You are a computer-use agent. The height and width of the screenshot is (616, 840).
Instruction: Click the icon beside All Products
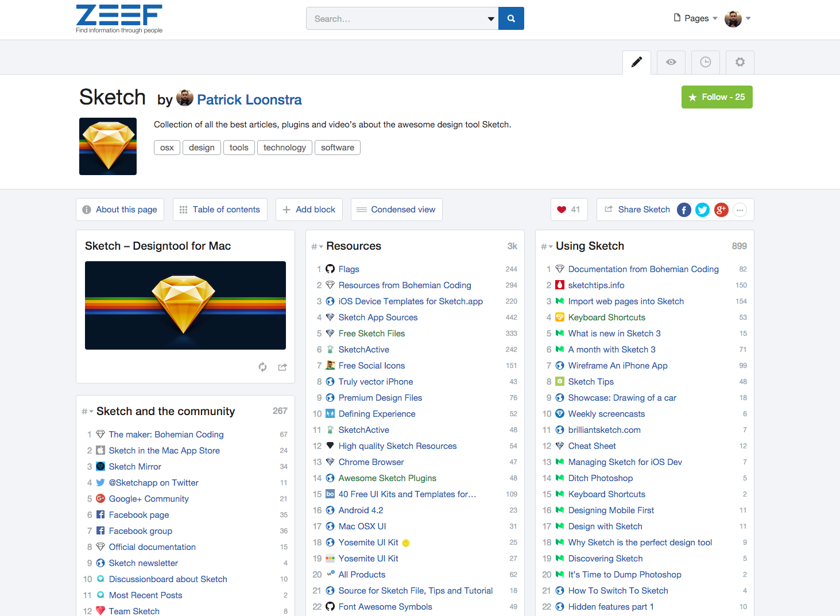pos(330,574)
